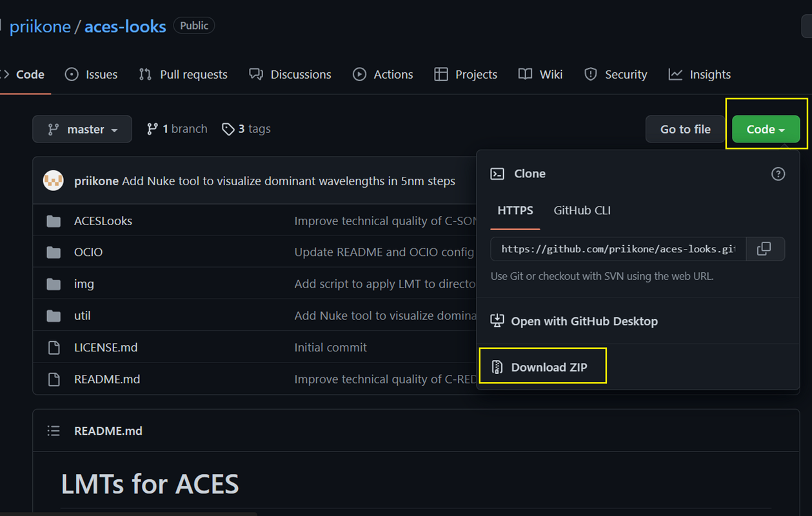Open the Actions tab
The image size is (812, 516).
point(383,74)
